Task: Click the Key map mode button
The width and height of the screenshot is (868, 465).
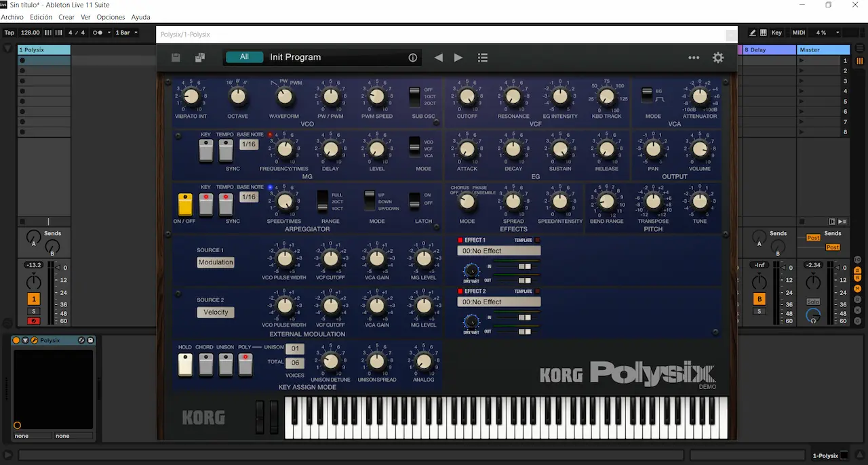Action: coord(776,33)
